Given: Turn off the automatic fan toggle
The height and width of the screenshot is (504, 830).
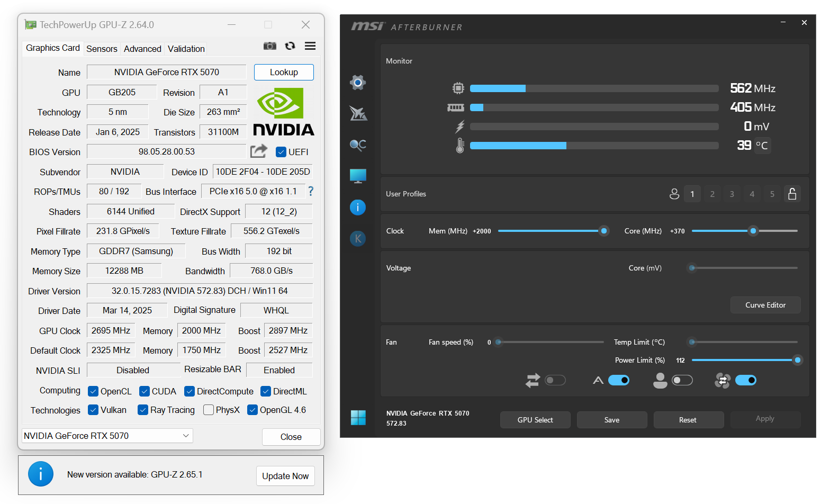Looking at the screenshot, I should (x=618, y=380).
